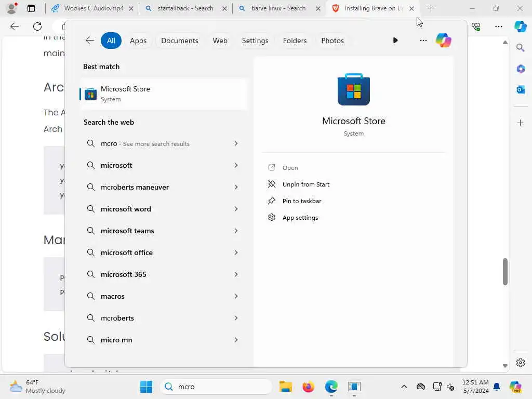Screen dimensions: 532x399
Task: Click Edge browser refresh button
Action: coord(37,26)
